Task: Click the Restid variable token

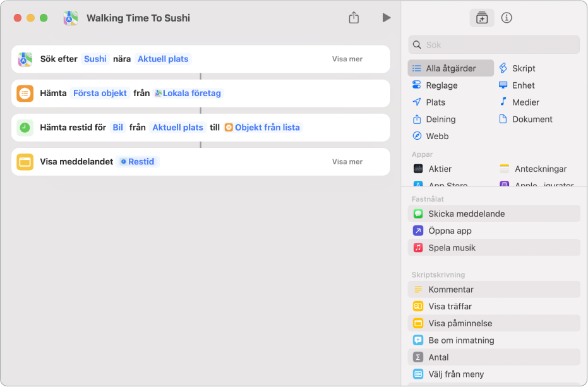Action: (138, 162)
